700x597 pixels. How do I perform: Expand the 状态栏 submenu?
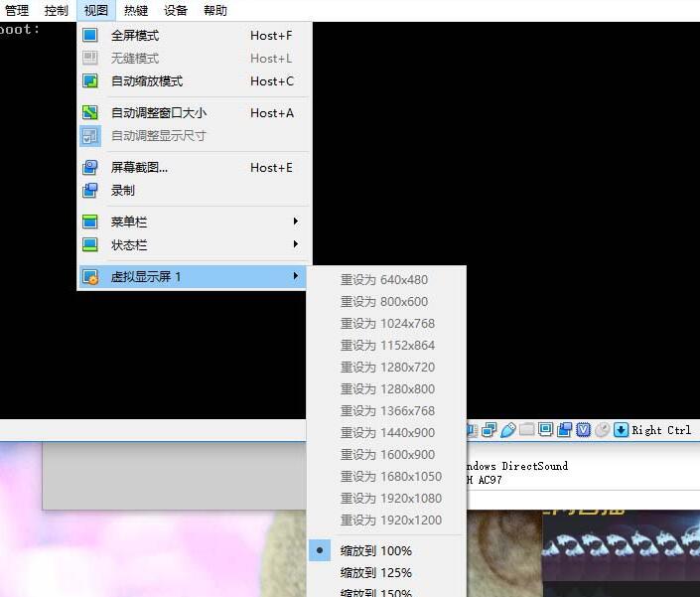coord(194,244)
